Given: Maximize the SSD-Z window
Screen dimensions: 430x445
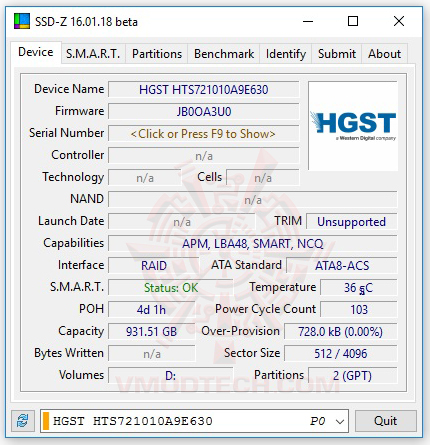Looking at the screenshot, I should tap(353, 22).
